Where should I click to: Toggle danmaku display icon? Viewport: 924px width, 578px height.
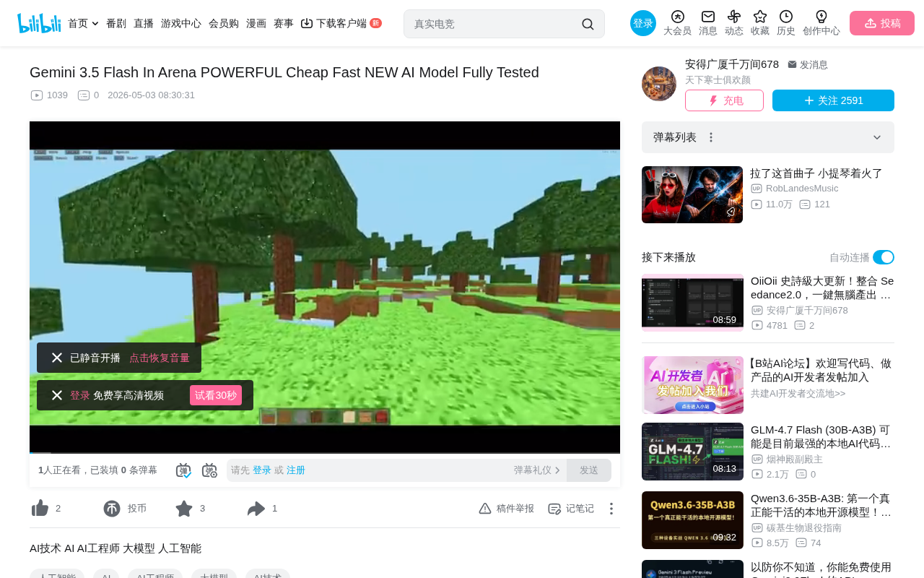[183, 470]
